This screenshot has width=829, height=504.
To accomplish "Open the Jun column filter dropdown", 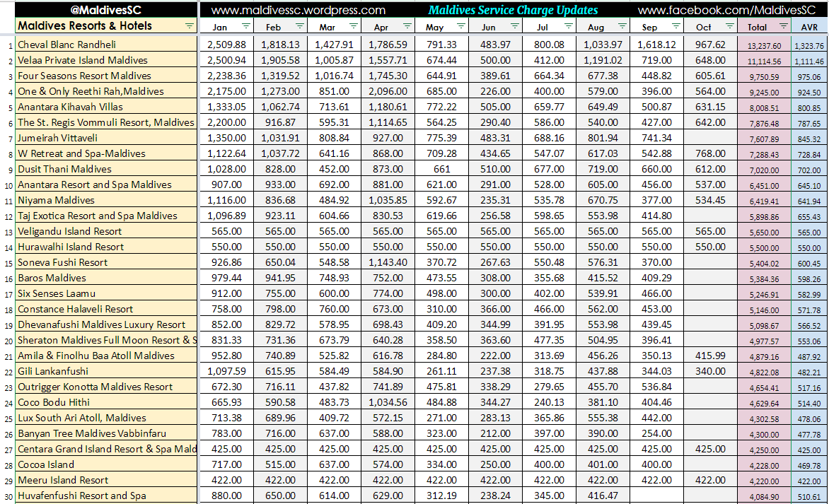I will pos(515,26).
